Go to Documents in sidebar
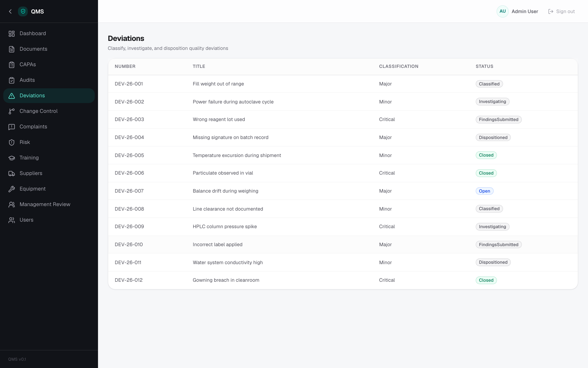Screen dimensions: 588x368 tap(49, 49)
